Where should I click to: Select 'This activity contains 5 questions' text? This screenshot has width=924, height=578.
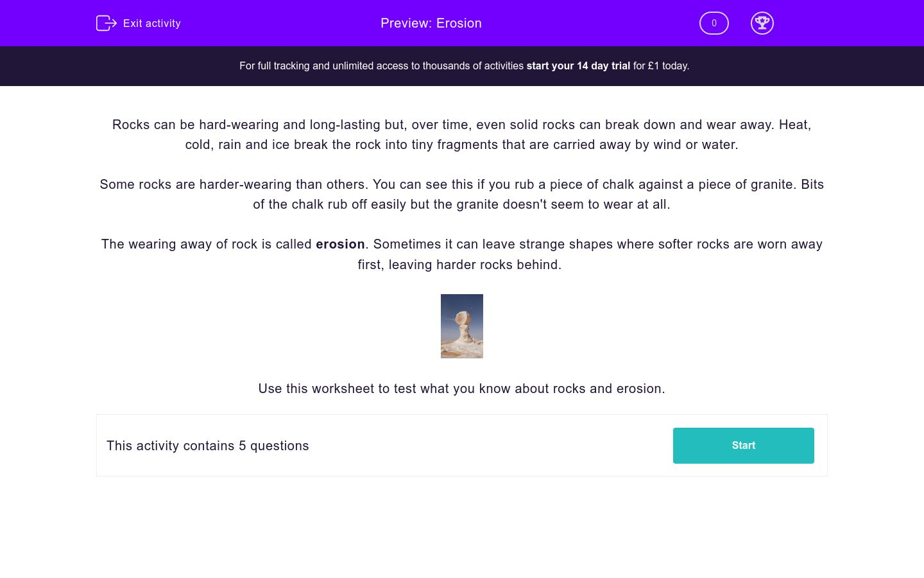coord(207,446)
